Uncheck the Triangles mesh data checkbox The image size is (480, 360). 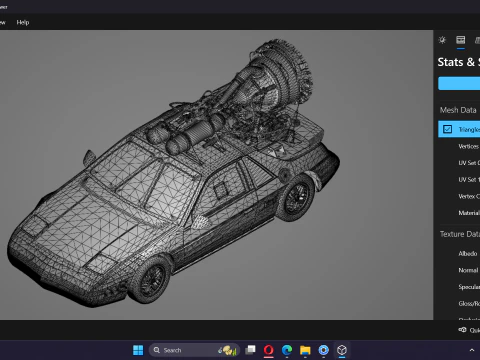click(x=448, y=129)
